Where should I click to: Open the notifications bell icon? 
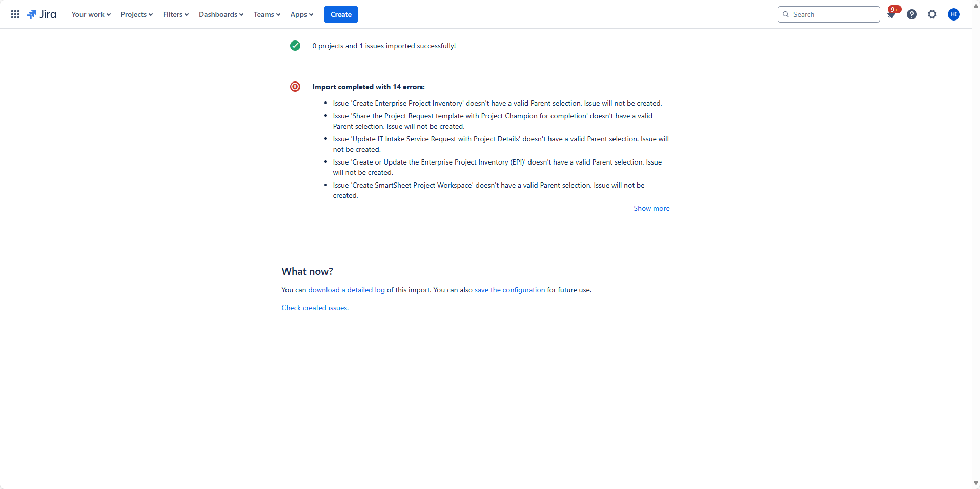891,14
